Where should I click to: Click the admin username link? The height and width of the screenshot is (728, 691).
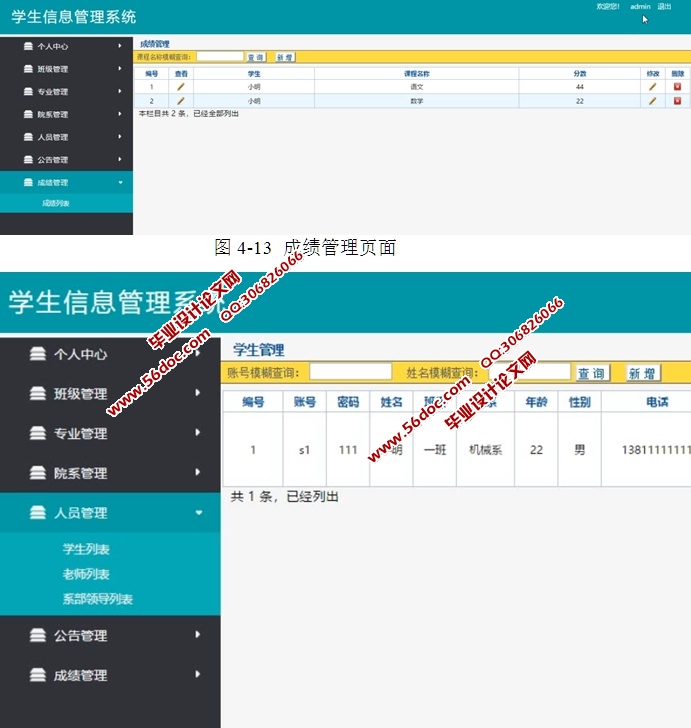tap(640, 6)
